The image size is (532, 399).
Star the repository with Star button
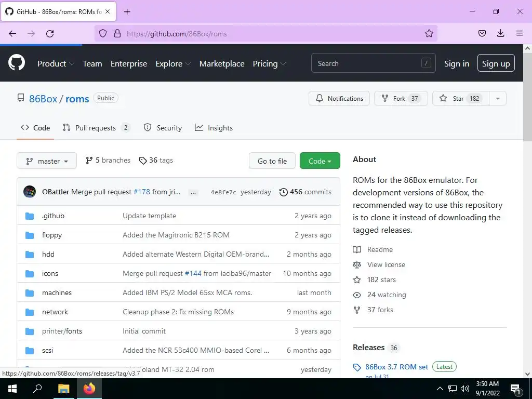[461, 98]
